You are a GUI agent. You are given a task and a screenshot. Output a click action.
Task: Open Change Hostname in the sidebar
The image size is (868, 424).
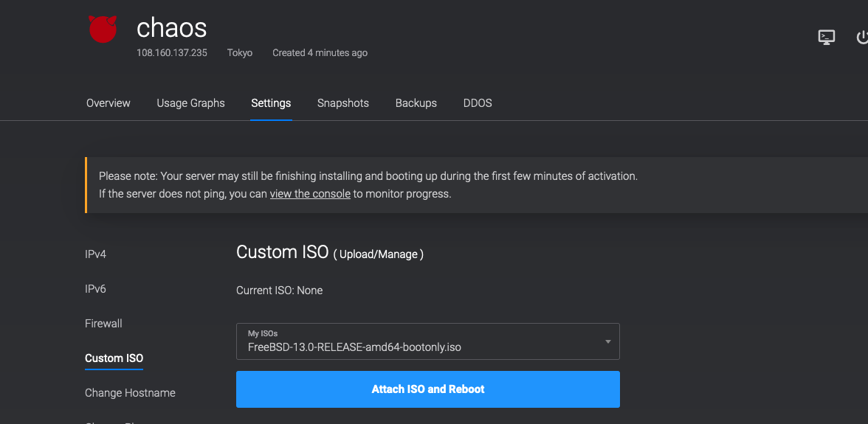coord(130,393)
